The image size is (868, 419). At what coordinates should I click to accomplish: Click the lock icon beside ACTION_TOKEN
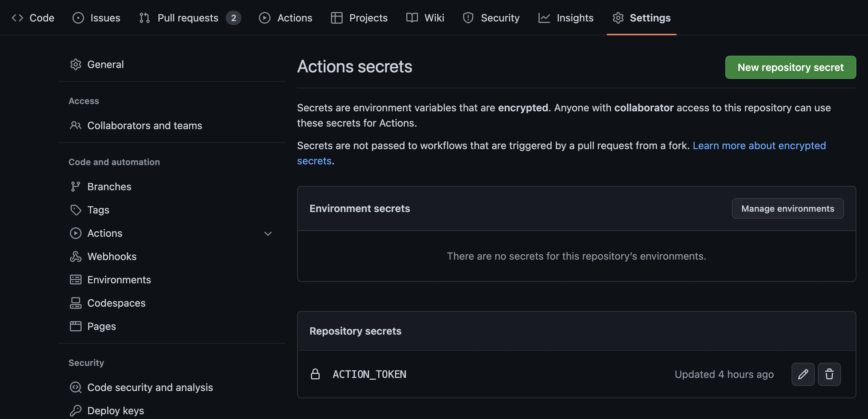tap(315, 374)
